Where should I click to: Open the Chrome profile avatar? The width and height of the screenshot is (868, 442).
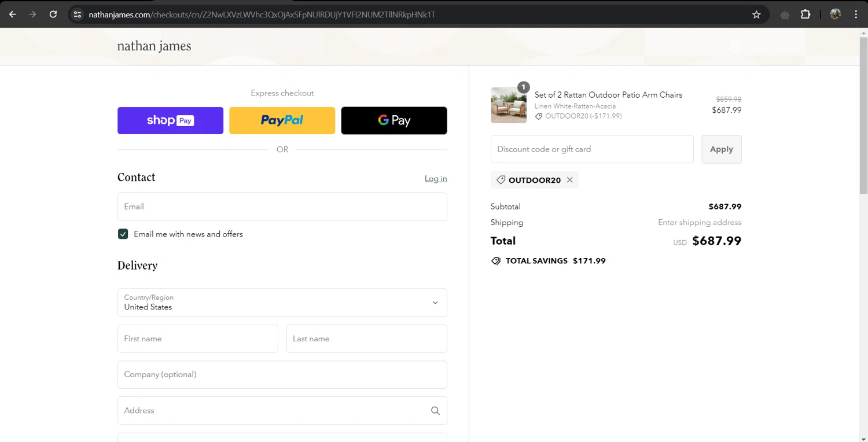(x=835, y=14)
